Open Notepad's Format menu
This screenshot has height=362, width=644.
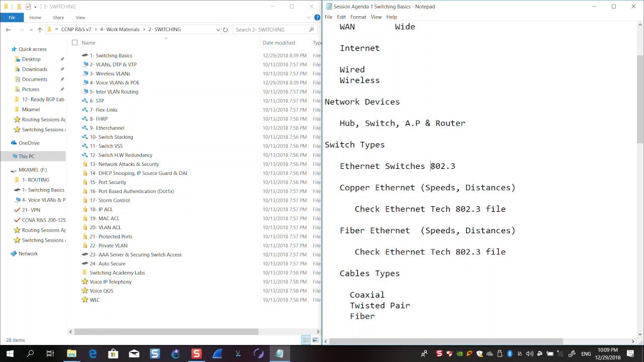[x=358, y=17]
